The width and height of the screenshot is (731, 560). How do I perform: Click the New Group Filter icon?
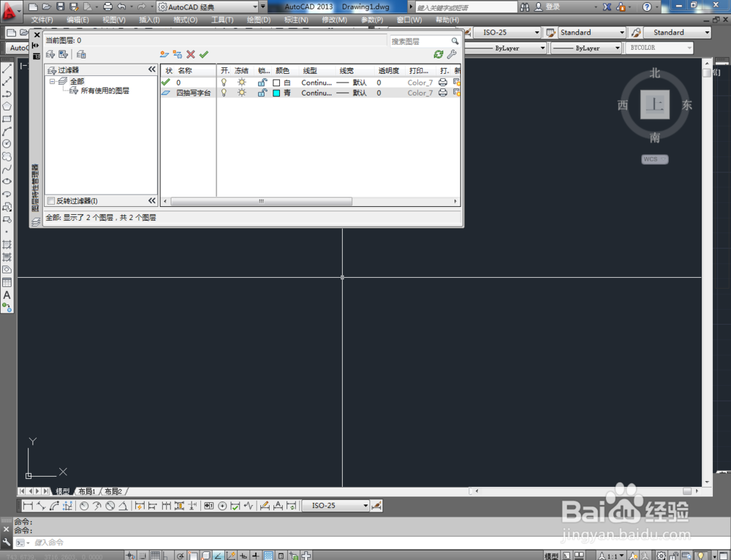[x=64, y=55]
